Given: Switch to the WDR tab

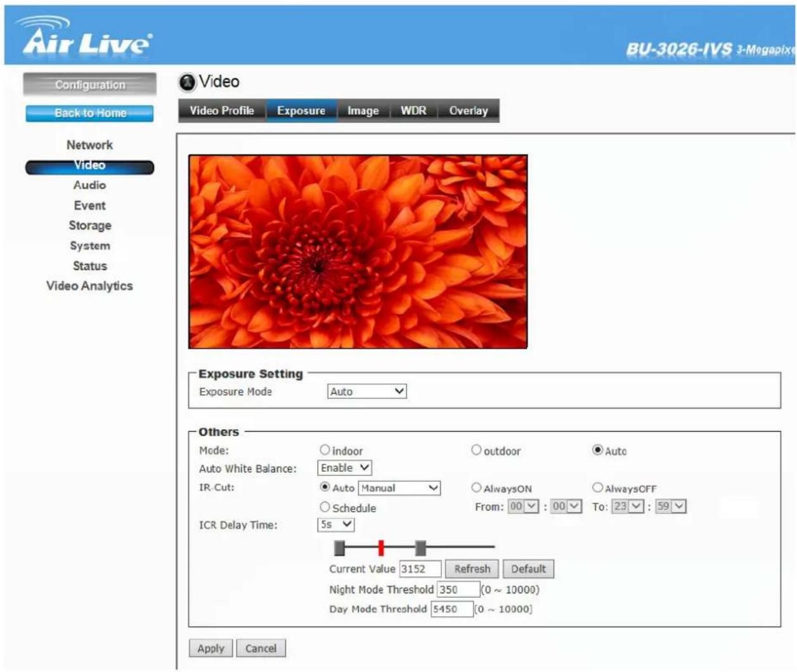Looking at the screenshot, I should click(413, 110).
